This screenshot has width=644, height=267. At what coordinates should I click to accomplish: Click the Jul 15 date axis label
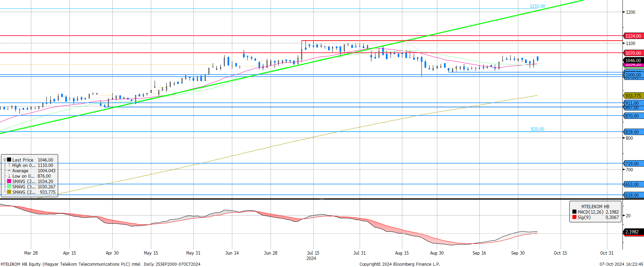[x=313, y=253]
